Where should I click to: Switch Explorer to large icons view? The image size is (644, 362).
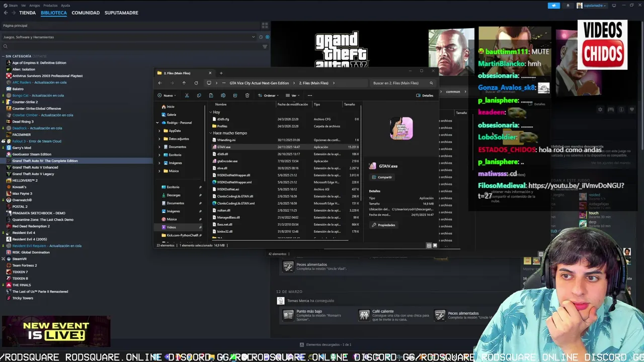click(435, 245)
